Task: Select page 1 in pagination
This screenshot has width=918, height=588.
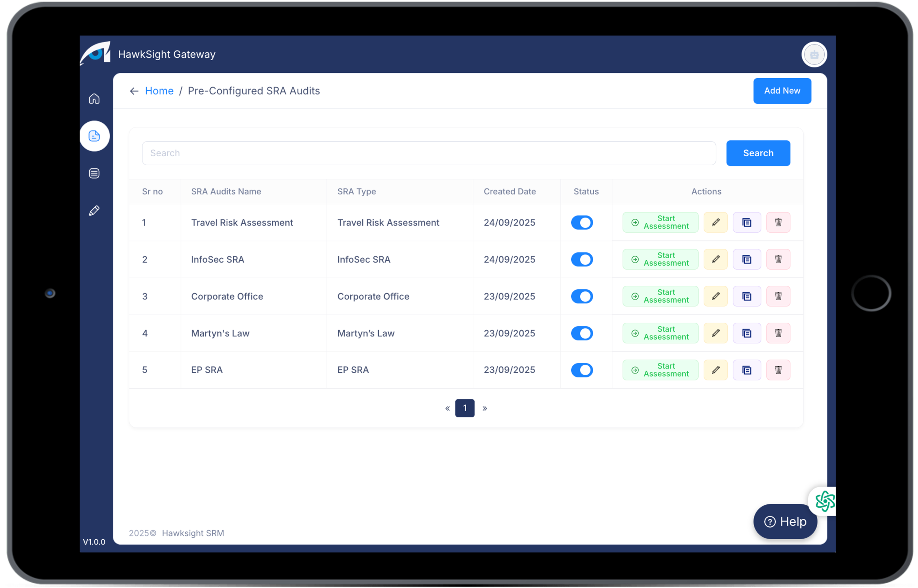Action: tap(465, 408)
